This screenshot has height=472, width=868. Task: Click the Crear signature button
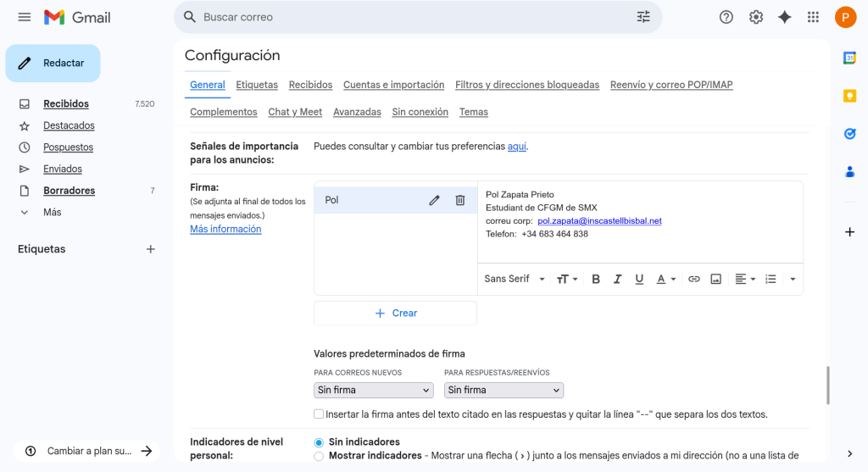pos(395,313)
